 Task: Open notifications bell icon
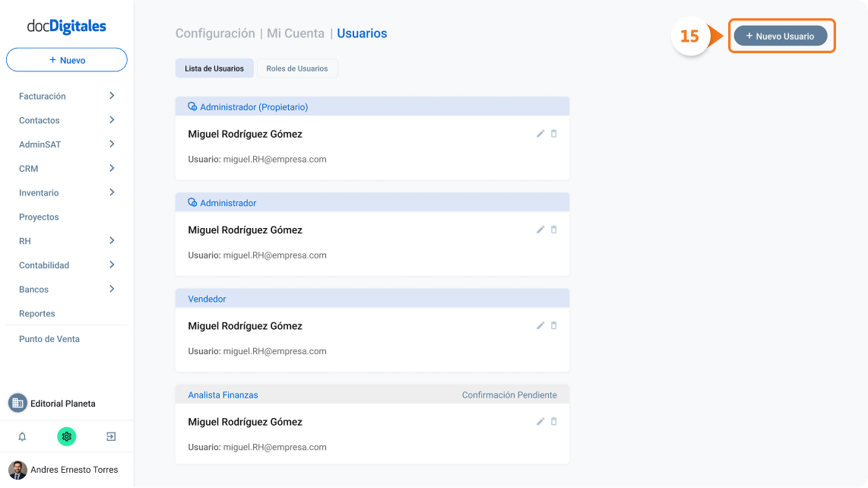(x=22, y=436)
